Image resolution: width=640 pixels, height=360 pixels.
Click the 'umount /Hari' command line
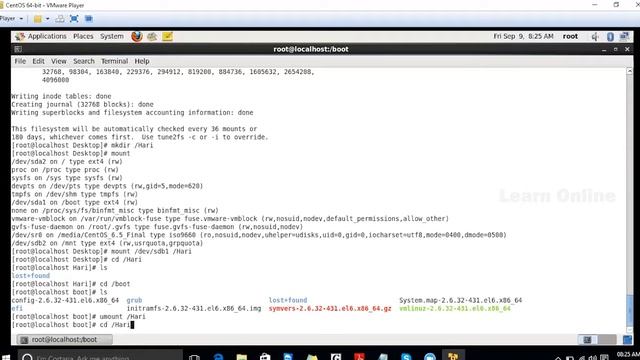(78, 317)
